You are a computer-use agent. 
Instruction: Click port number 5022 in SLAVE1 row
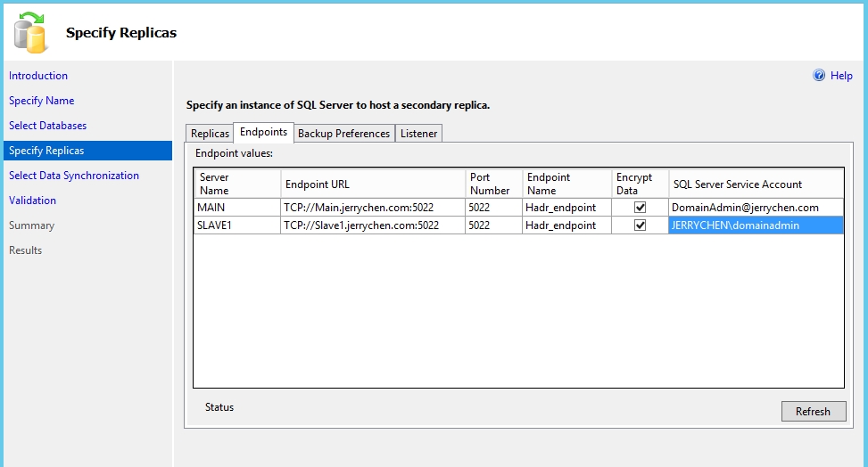(494, 225)
